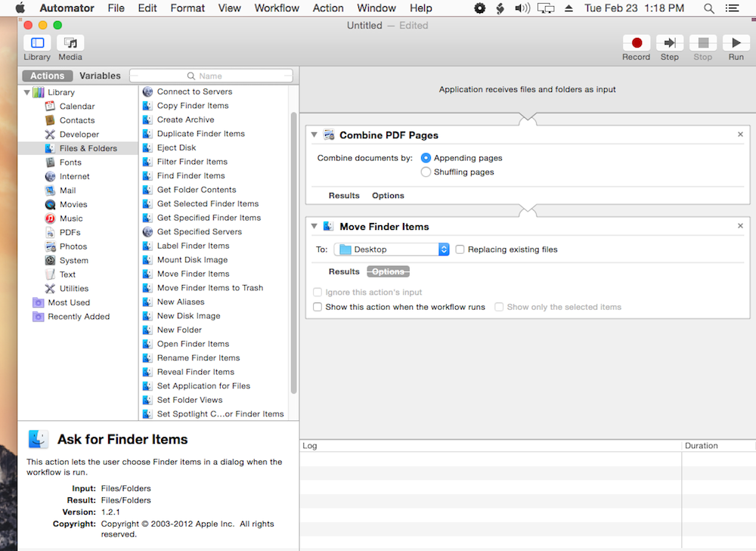Open the Recently Added smart group

pyautogui.click(x=79, y=316)
